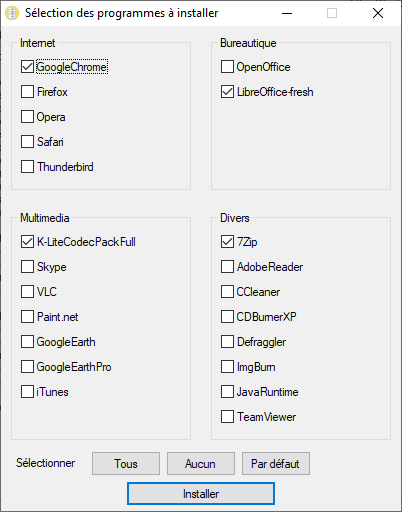Uncheck K-LiteCodecPackFull
Screen dimensions: 402x512
tap(27, 242)
